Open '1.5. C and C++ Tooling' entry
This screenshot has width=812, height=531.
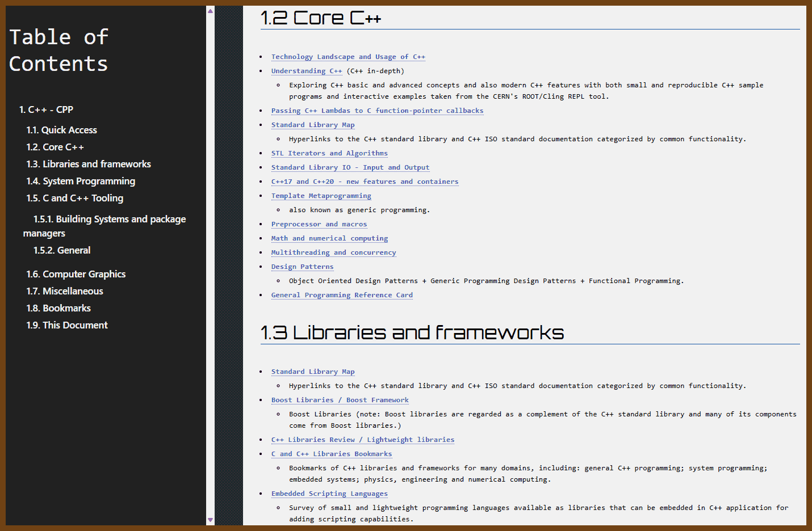pos(74,198)
